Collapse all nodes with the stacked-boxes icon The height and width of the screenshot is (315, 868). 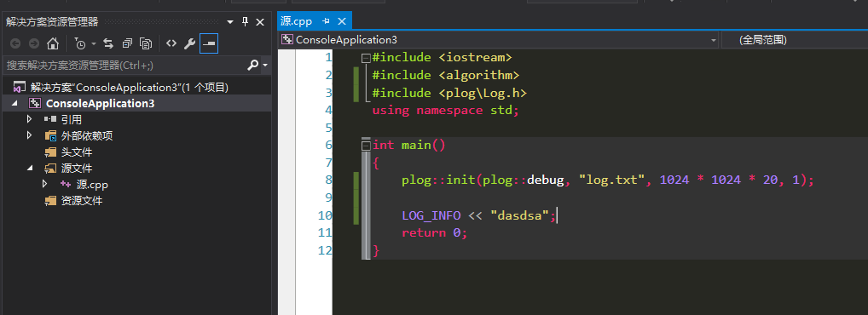(127, 43)
